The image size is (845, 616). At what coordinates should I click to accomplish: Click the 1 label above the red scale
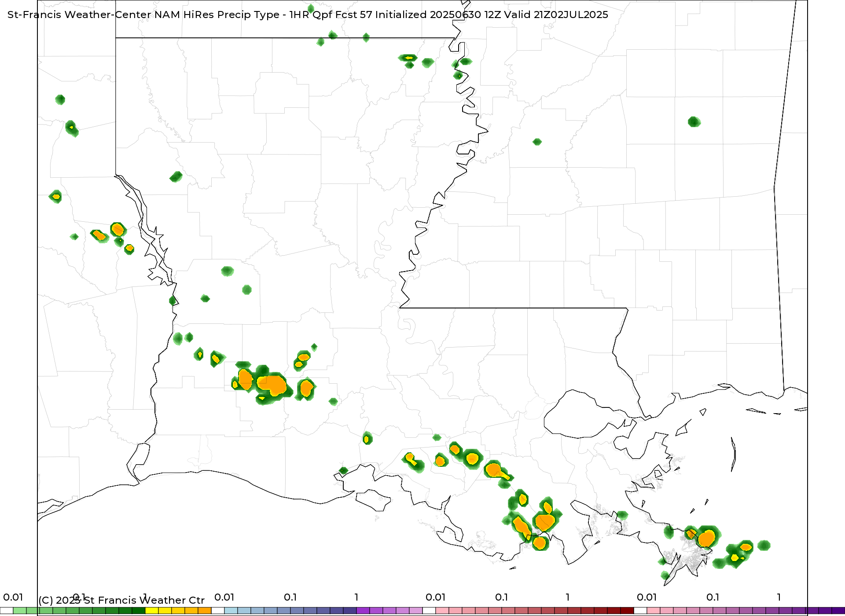tap(568, 597)
